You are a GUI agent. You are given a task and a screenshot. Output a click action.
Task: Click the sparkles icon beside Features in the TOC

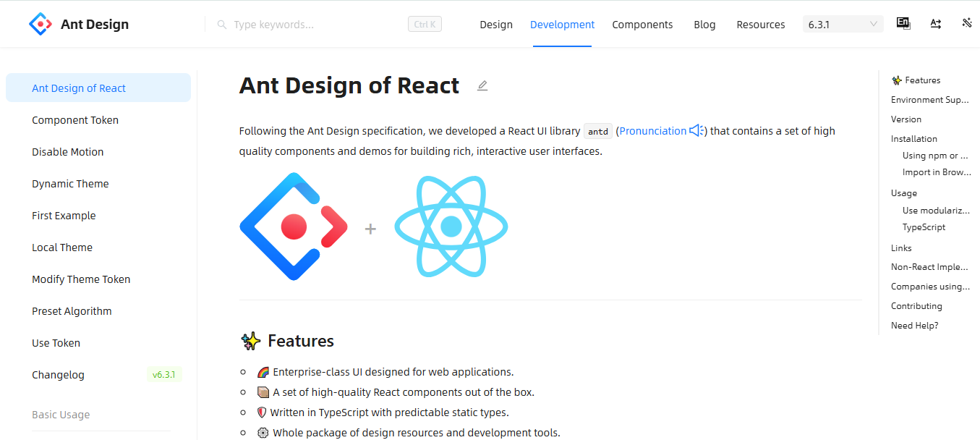tap(896, 80)
